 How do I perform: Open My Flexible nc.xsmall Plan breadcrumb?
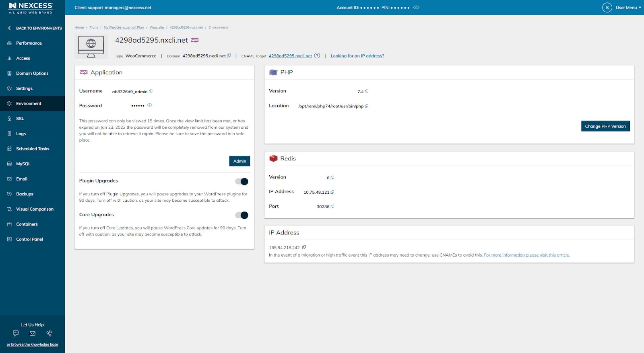(x=124, y=27)
